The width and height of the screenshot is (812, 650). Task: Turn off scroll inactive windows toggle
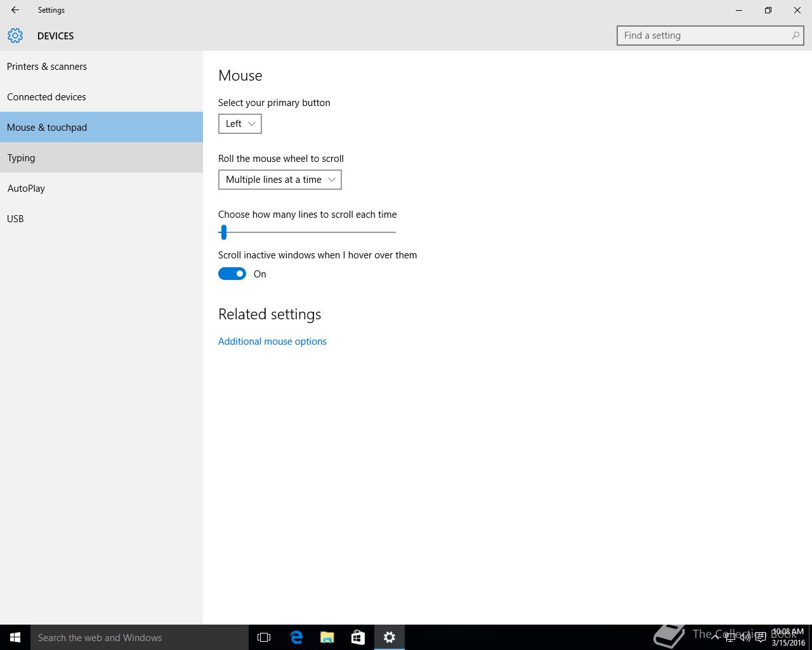point(232,274)
